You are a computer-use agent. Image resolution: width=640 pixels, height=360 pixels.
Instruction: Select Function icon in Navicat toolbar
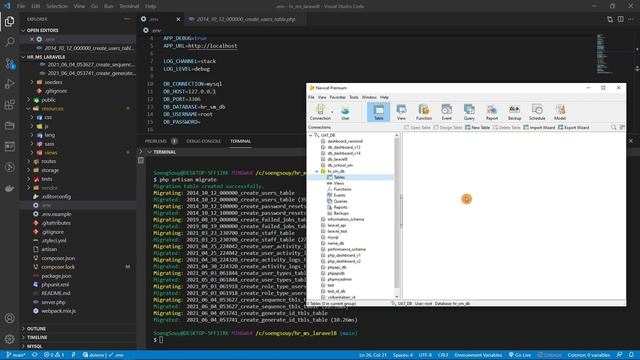[424, 112]
